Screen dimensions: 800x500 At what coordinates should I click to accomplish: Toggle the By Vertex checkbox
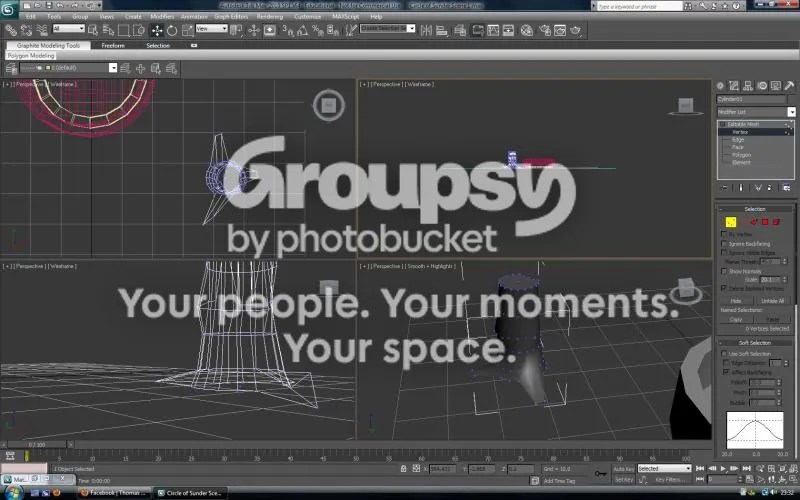724,234
